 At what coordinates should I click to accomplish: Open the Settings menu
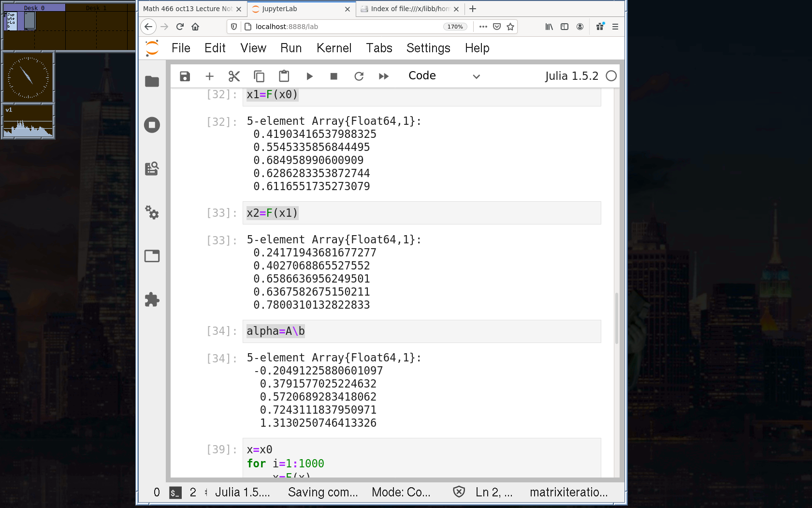point(428,48)
